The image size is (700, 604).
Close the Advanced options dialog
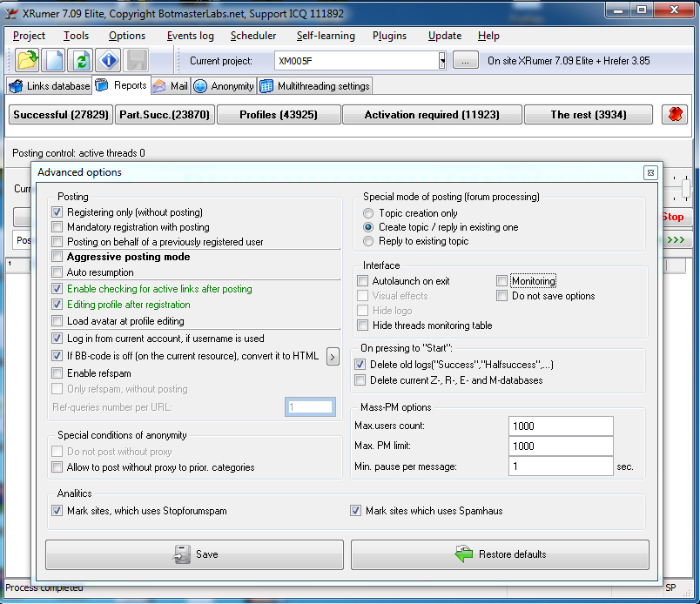point(650,172)
